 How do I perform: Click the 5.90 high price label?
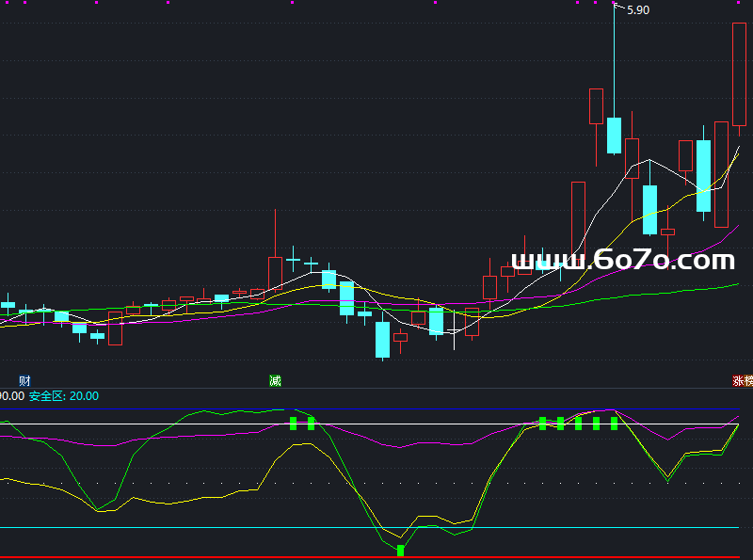coord(637,10)
